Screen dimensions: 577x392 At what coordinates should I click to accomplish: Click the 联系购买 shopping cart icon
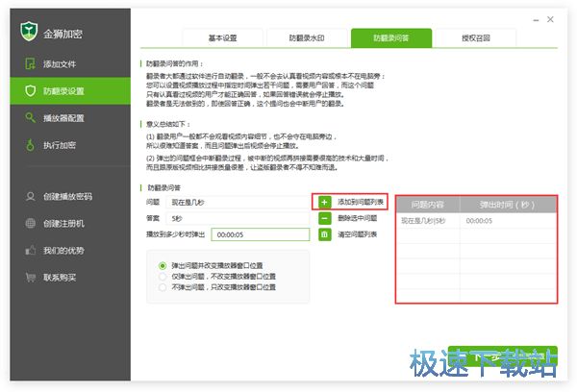[30, 278]
